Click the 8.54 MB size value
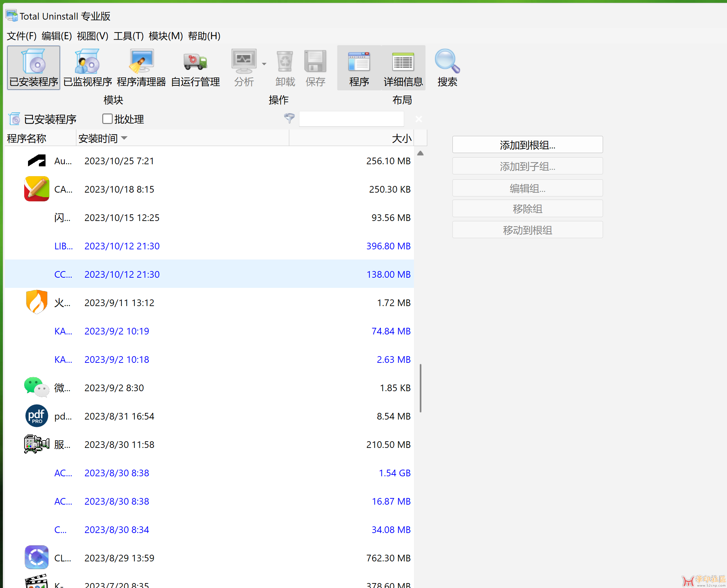This screenshot has width=727, height=588. click(394, 416)
